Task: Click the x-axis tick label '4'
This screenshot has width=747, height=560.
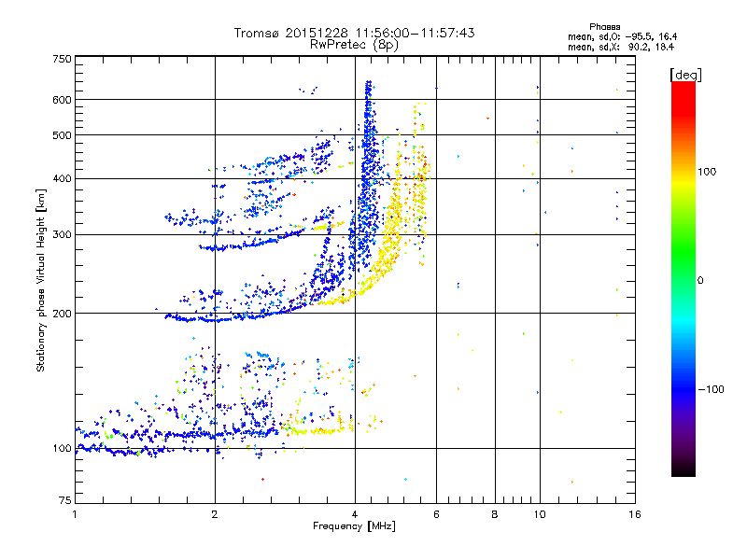Action: 355,514
